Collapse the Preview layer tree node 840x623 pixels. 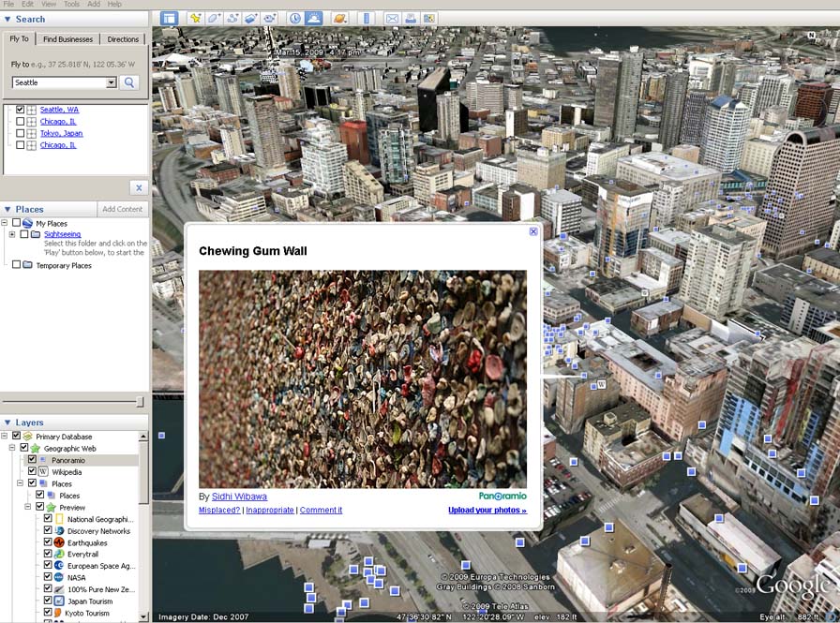tap(28, 507)
